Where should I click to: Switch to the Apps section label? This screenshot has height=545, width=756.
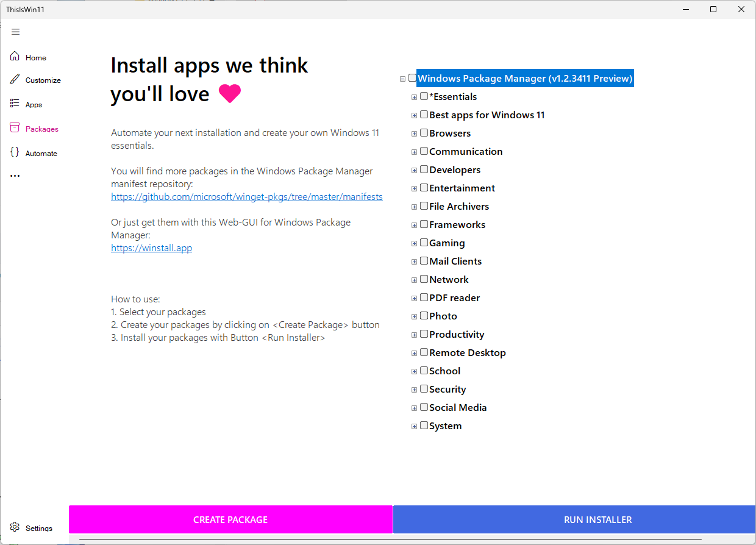point(34,105)
